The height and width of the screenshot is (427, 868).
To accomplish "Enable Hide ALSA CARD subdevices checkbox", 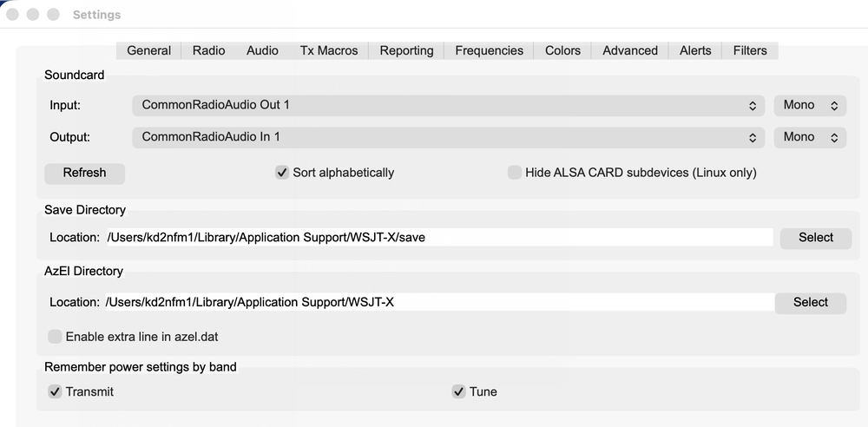I will click(x=515, y=173).
